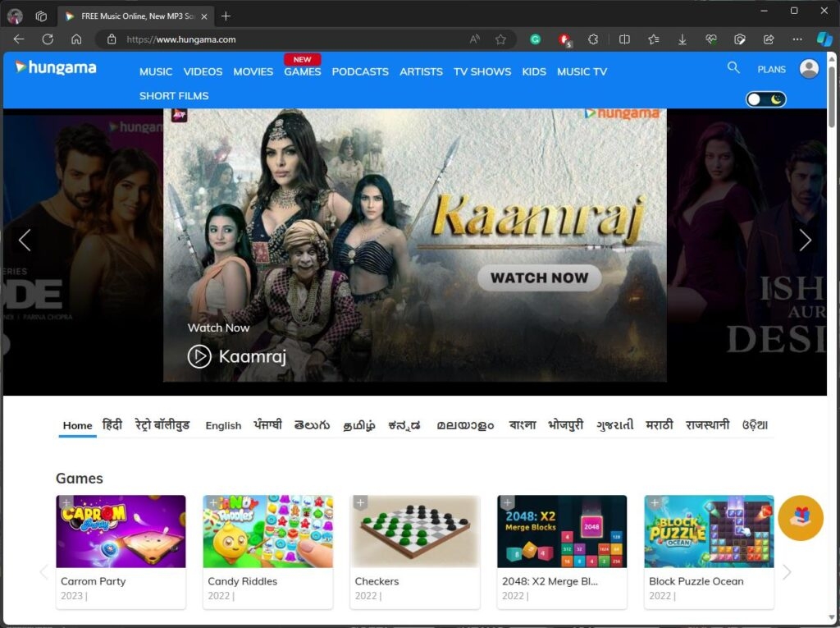Show previous games with left chevron
Viewport: 840px width, 628px height.
[x=44, y=572]
